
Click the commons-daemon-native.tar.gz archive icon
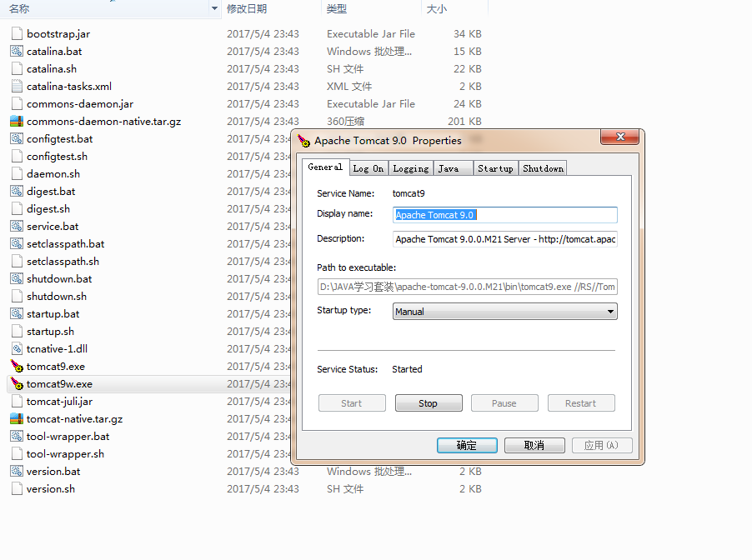click(17, 122)
